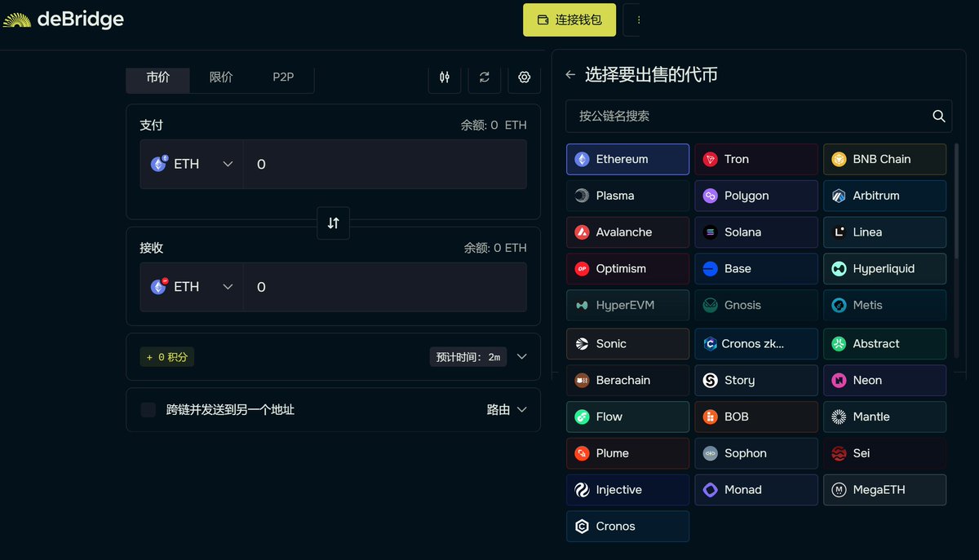979x560 pixels.
Task: Click the 选择要出售的代币 heading
Action: click(651, 75)
